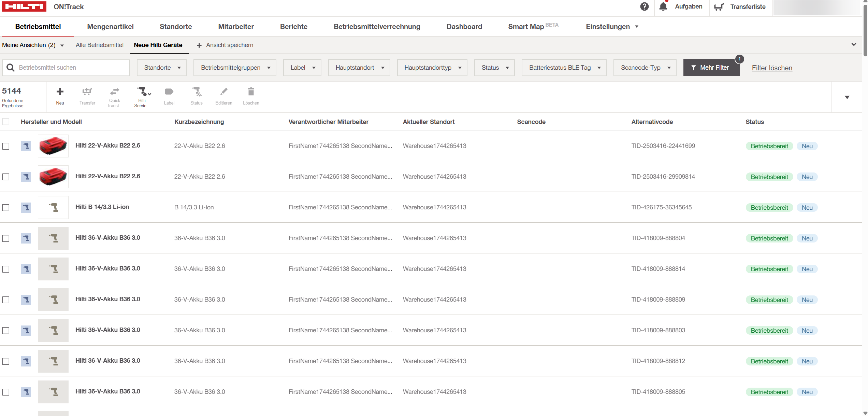The width and height of the screenshot is (868, 416).
Task: Click the Transfer toolbar icon
Action: [x=87, y=92]
